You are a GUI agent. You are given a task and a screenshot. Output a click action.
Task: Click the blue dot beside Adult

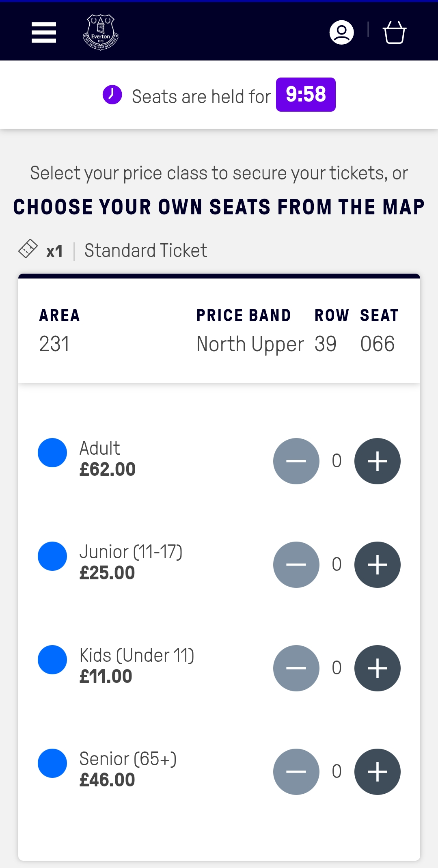point(52,453)
